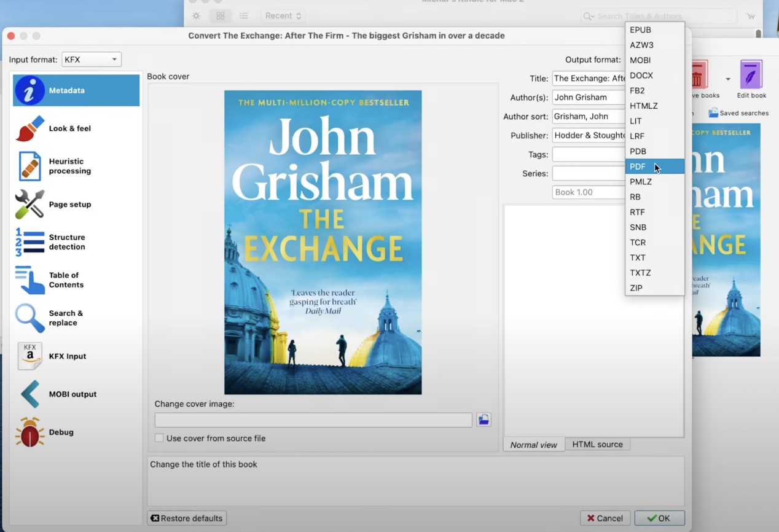Click the shopping cart icon in Kindle window
779x532 pixels.
click(751, 16)
